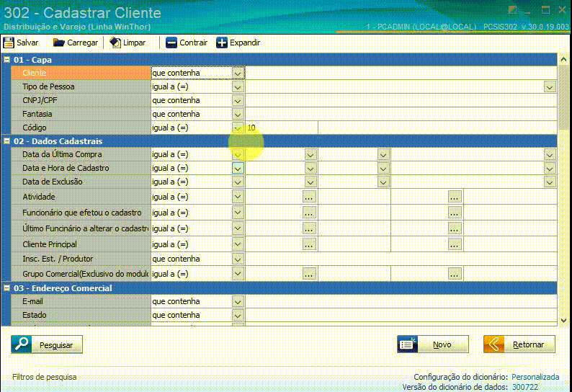572x392 pixels.
Task: Open second date picker for Data da Última Compra
Action: 383,155
